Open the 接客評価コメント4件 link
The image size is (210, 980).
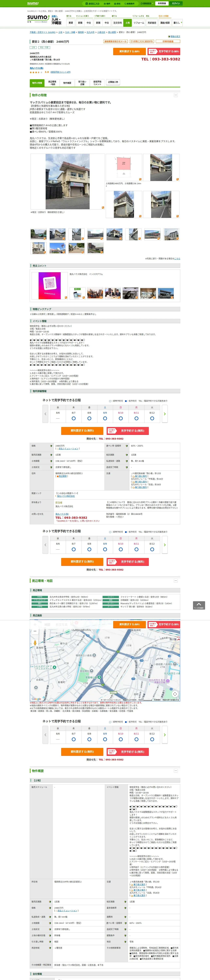click(x=61, y=72)
